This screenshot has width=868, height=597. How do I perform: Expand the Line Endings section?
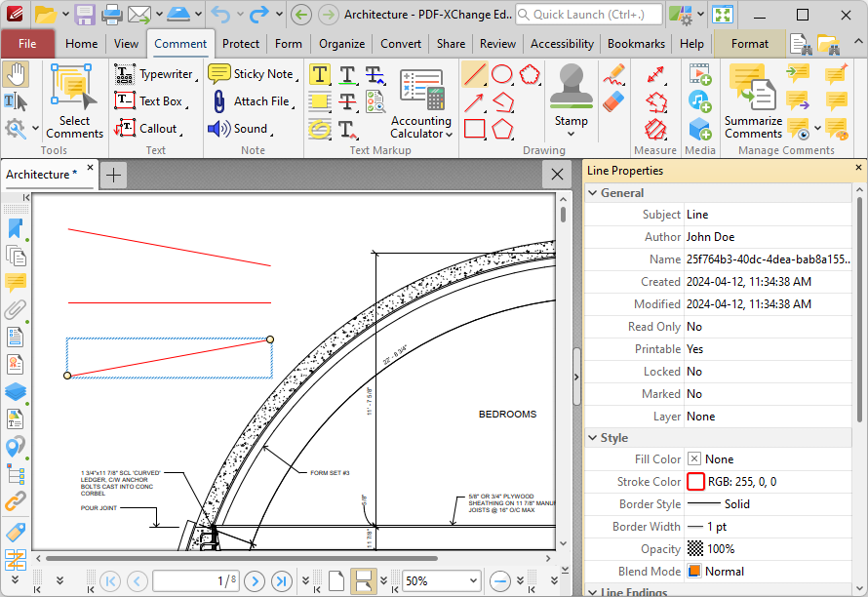point(593,592)
